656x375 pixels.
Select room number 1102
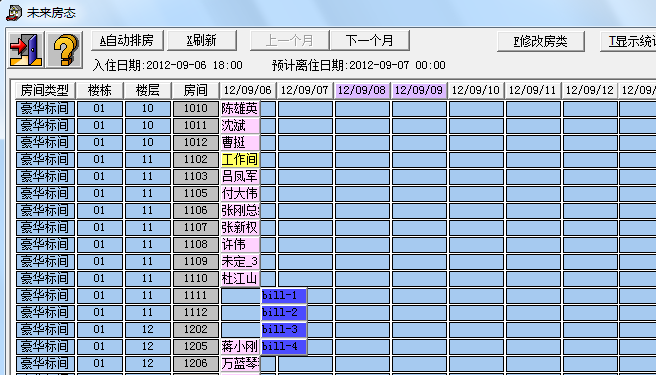(x=196, y=159)
